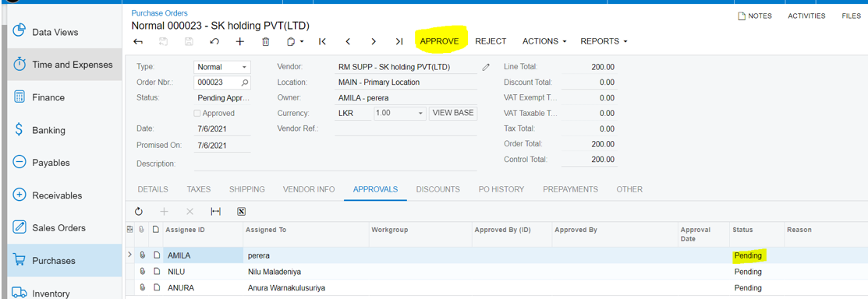Add a new purchase order record
Viewport: 868px width, 299px height.
(239, 41)
